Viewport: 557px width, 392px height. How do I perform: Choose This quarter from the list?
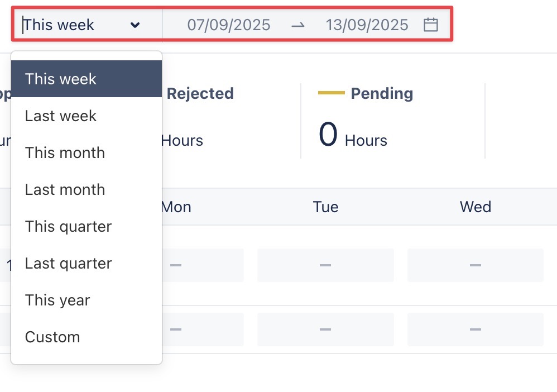(68, 226)
